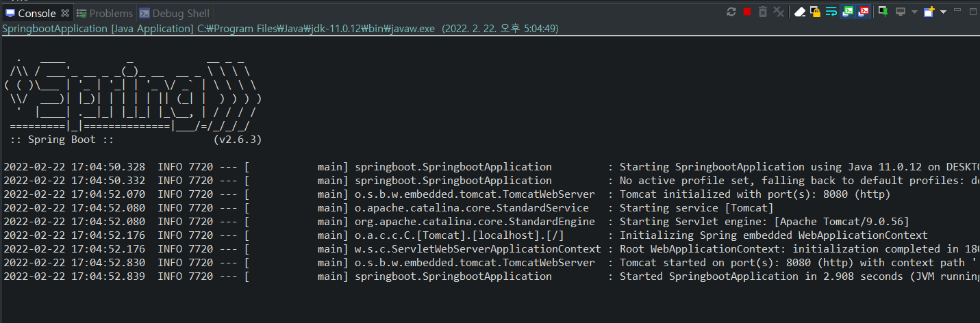Click the 'Starting service [Tomcat]' log message
Image resolution: width=980 pixels, height=323 pixels.
[696, 208]
